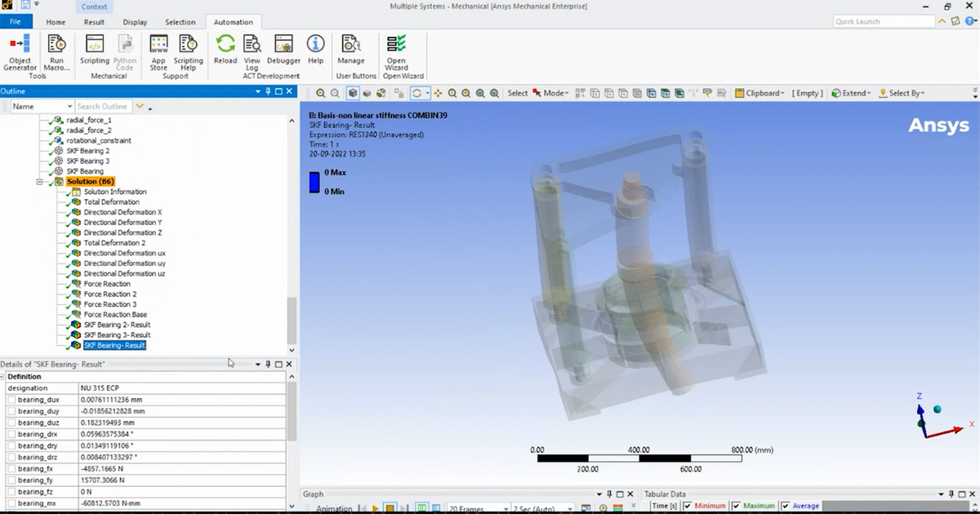This screenshot has height=514, width=980.
Task: Open the View Log window
Action: [x=252, y=52]
